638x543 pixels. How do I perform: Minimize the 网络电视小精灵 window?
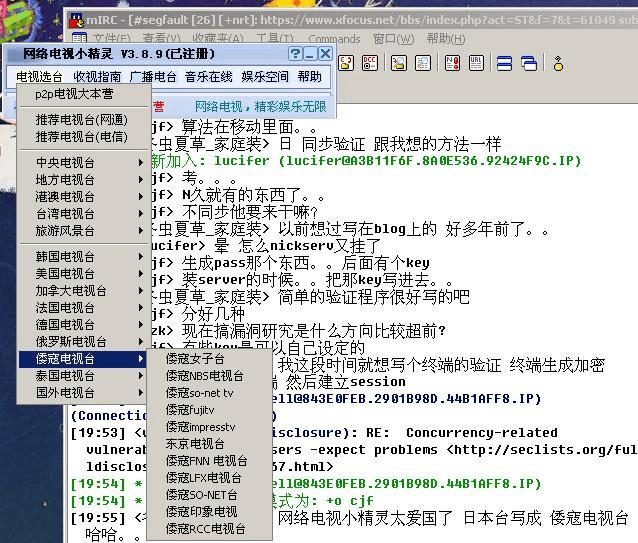coord(310,54)
